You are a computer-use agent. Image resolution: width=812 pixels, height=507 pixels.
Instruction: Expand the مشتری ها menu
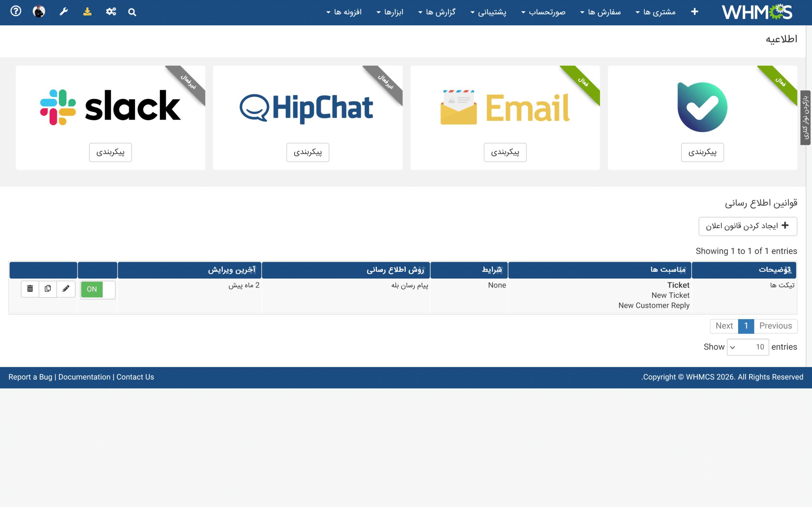[x=655, y=12]
